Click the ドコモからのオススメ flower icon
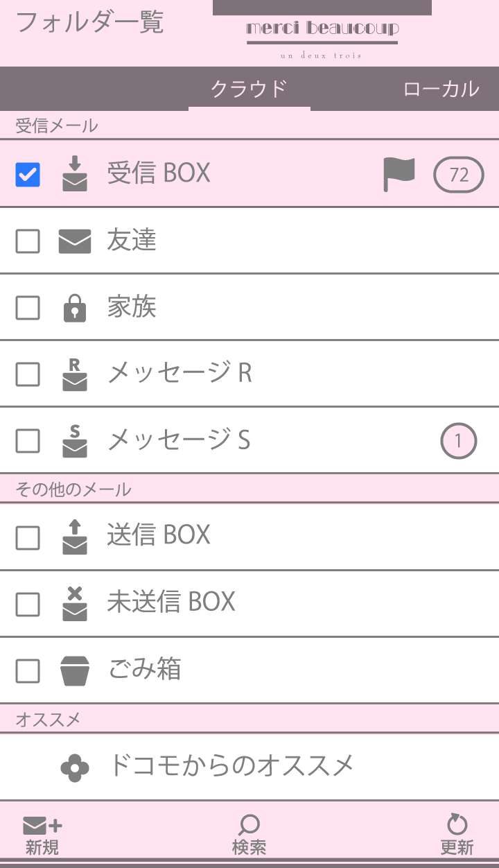Screen dimensions: 499x868 pos(75,767)
